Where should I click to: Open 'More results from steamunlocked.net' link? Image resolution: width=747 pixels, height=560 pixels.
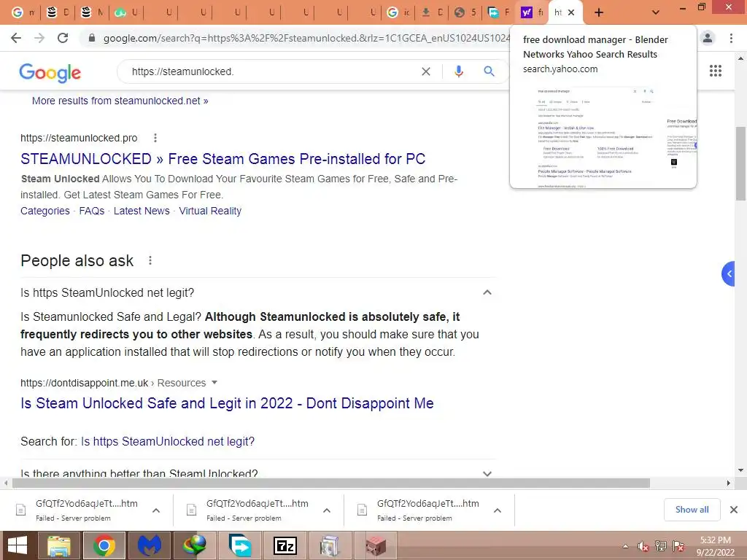tap(120, 101)
